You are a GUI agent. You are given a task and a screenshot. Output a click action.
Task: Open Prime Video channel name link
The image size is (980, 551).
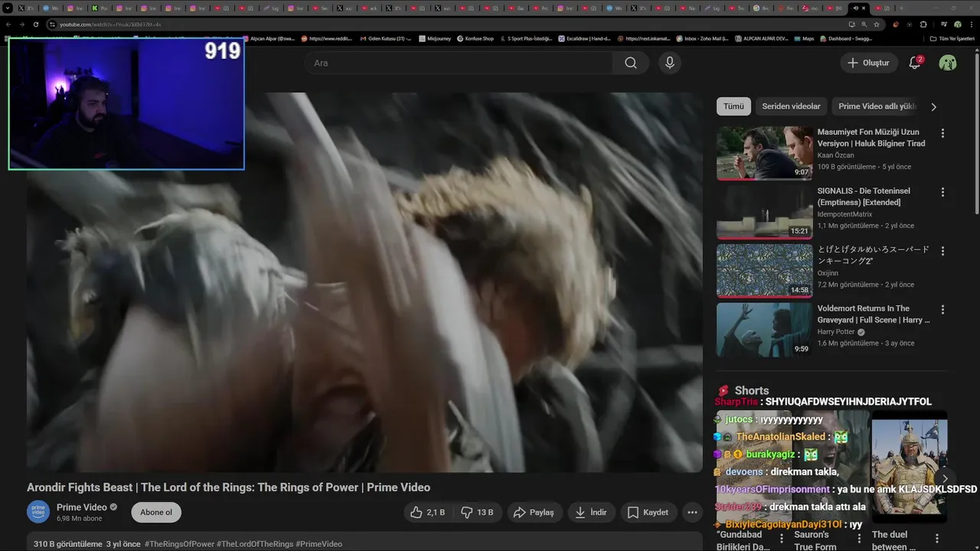[x=81, y=507]
